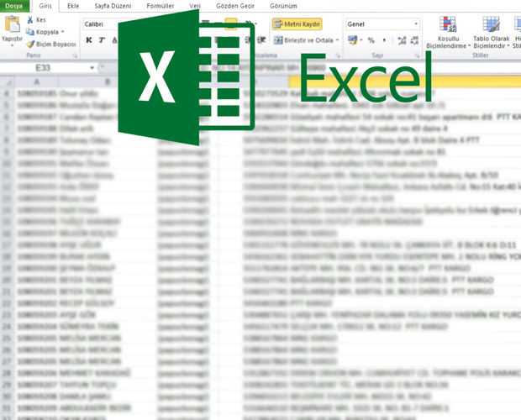Image resolution: width=521 pixels, height=420 pixels.
Task: Expand Birleştir ve Ortala dropdown arrow
Action: [339, 39]
